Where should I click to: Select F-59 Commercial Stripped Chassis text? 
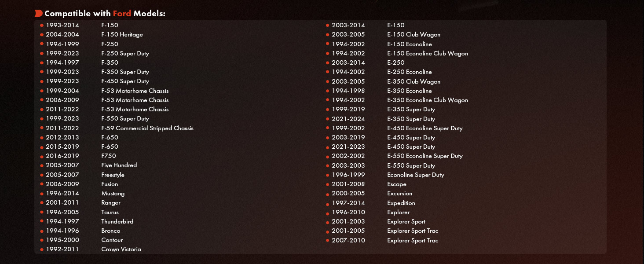147,128
